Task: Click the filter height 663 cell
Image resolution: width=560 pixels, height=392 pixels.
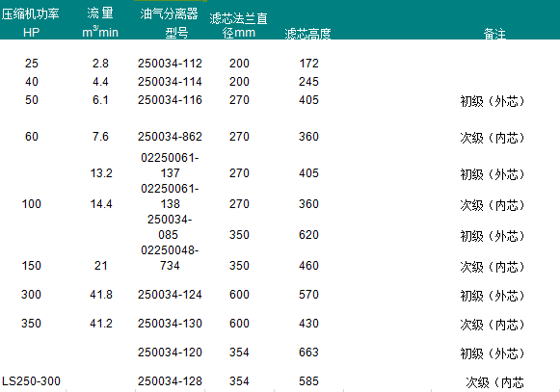Action: tap(308, 353)
